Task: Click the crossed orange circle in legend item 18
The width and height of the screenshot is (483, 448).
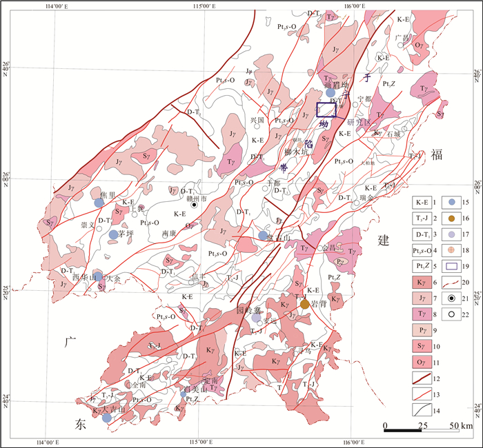Action: [450, 249]
